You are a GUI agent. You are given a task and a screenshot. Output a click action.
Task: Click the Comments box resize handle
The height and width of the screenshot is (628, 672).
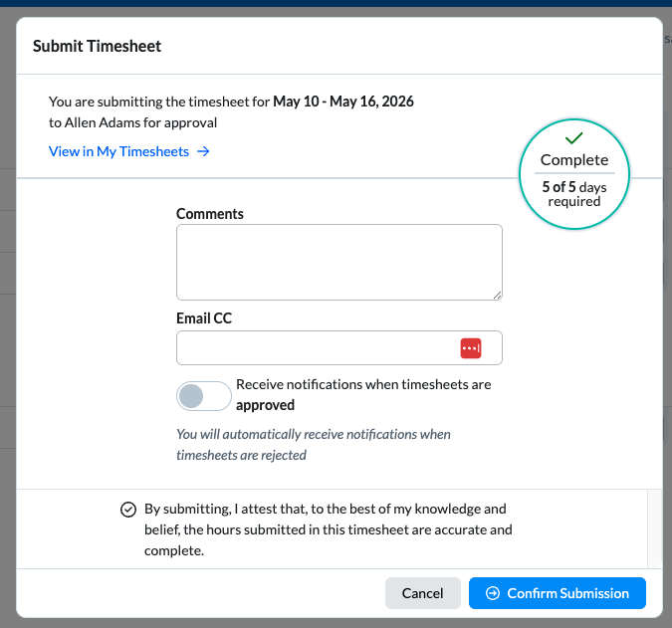point(497,296)
